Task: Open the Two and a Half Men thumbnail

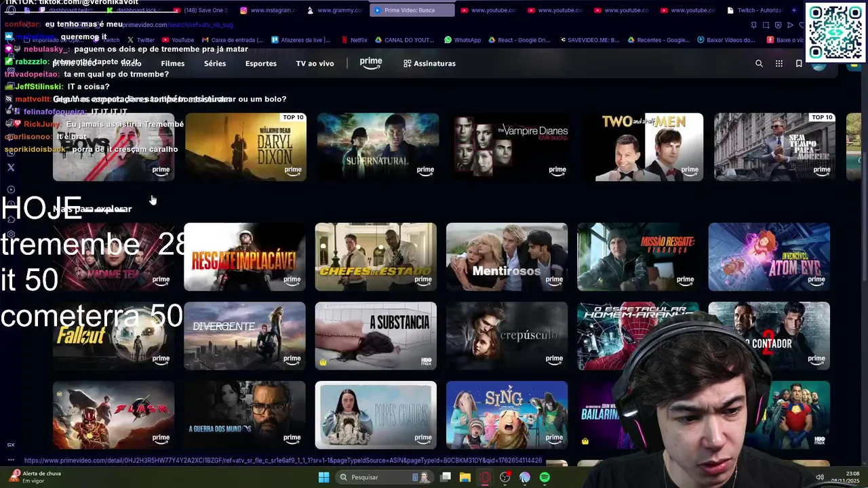Action: click(x=642, y=147)
